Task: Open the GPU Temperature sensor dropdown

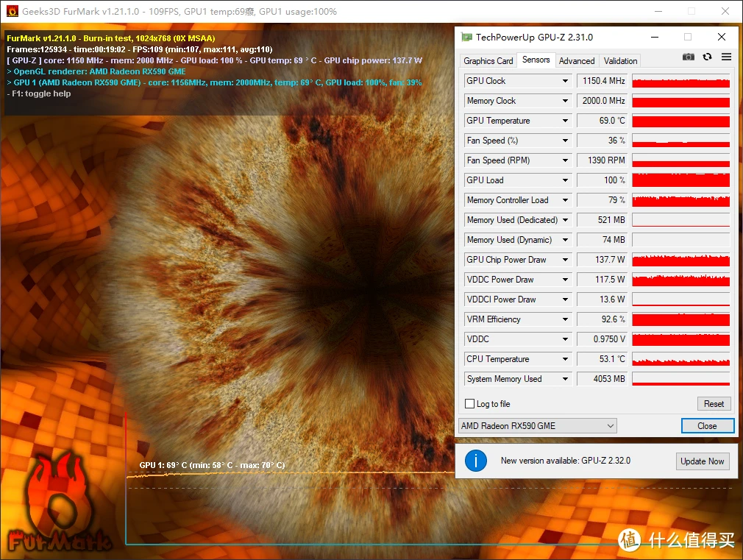Action: pos(565,121)
